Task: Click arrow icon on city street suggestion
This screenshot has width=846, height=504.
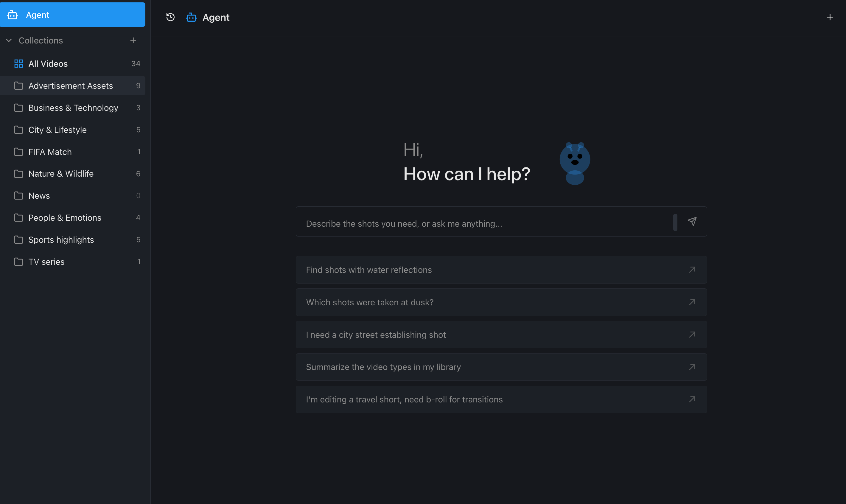Action: click(692, 335)
